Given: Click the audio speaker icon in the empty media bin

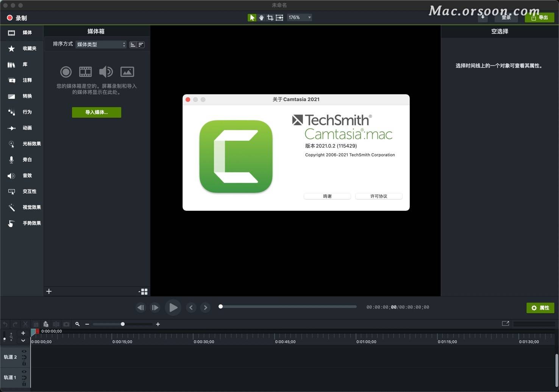Looking at the screenshot, I should [106, 72].
